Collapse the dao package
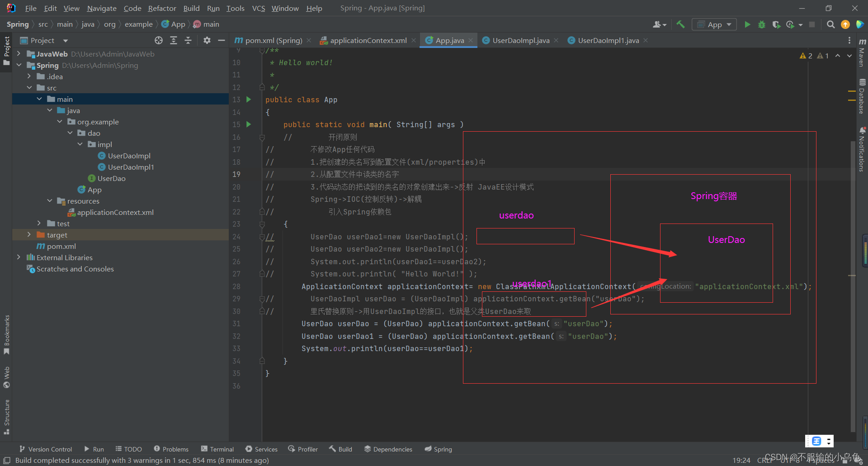Screen dimensions: 868x466 tap(70, 133)
